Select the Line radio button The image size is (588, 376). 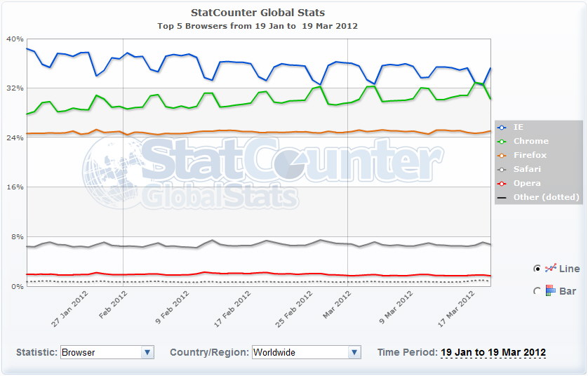(537, 269)
